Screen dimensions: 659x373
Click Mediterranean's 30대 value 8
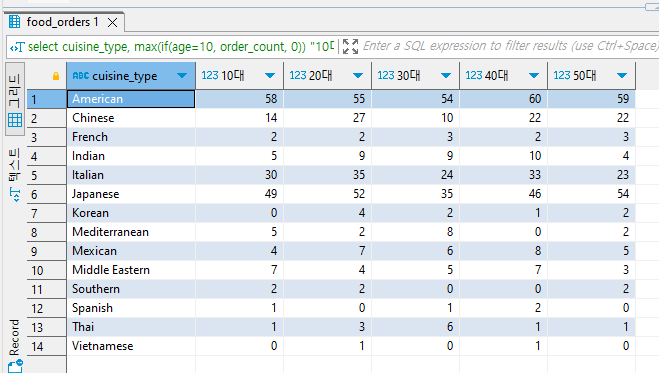(415, 232)
